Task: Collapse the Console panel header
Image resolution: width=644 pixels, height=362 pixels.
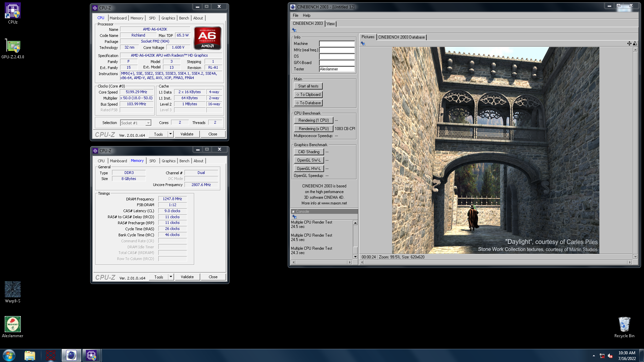Action: pyautogui.click(x=293, y=212)
